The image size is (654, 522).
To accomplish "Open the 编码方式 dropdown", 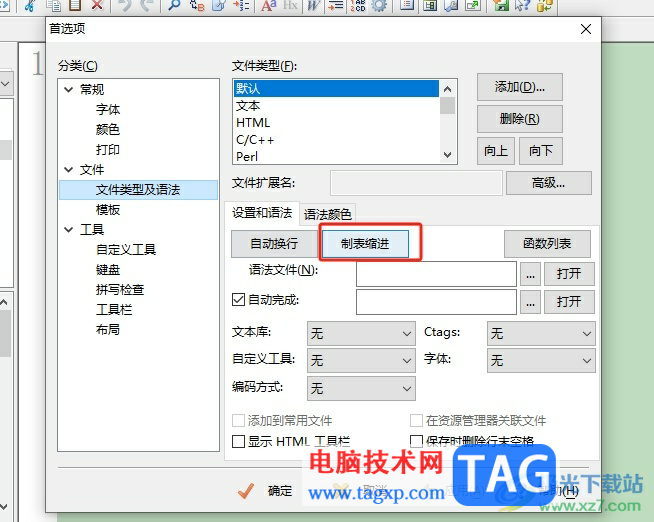I will 361,389.
